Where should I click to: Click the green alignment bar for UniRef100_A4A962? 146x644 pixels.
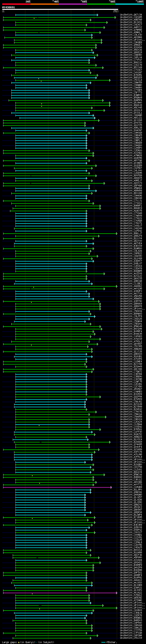click(60, 286)
